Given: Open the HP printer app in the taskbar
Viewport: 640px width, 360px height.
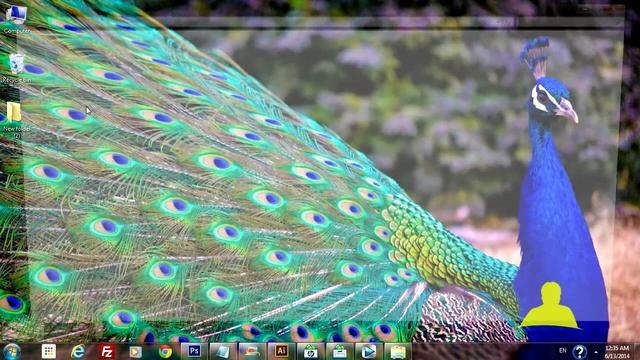Looking at the screenshot, I should pyautogui.click(x=310, y=351).
